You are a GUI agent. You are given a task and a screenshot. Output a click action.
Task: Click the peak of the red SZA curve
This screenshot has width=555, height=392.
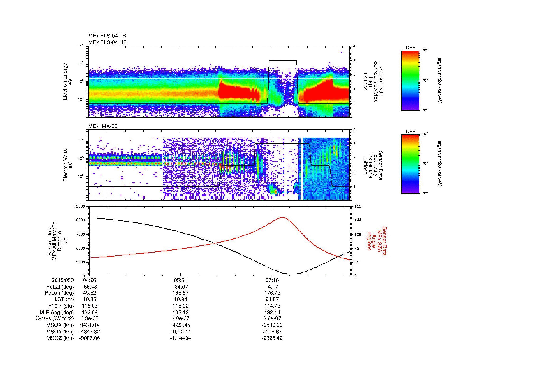[283, 217]
